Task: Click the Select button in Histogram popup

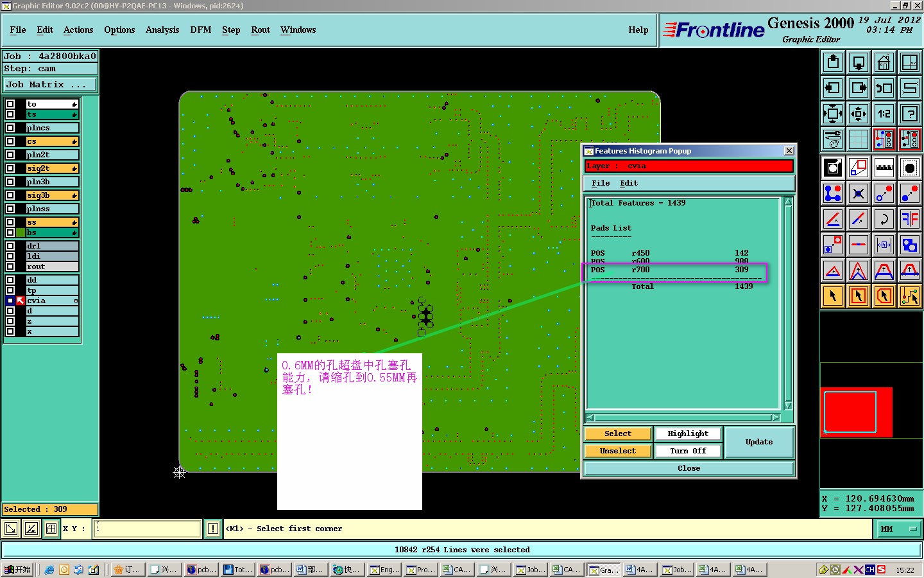Action: pos(618,433)
